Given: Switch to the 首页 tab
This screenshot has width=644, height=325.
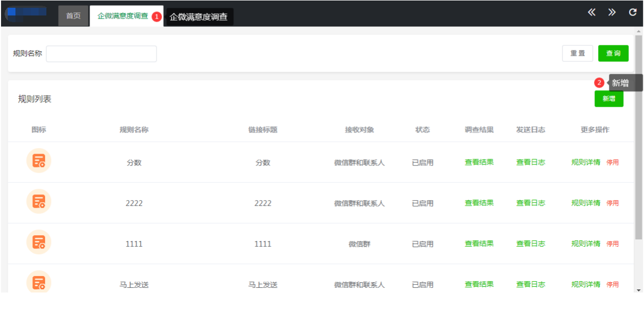Looking at the screenshot, I should coord(73,16).
